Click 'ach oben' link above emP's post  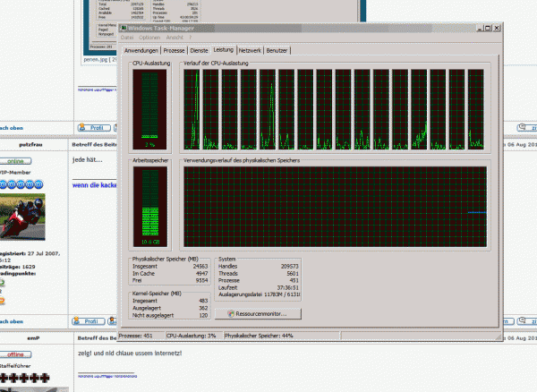pos(12,321)
